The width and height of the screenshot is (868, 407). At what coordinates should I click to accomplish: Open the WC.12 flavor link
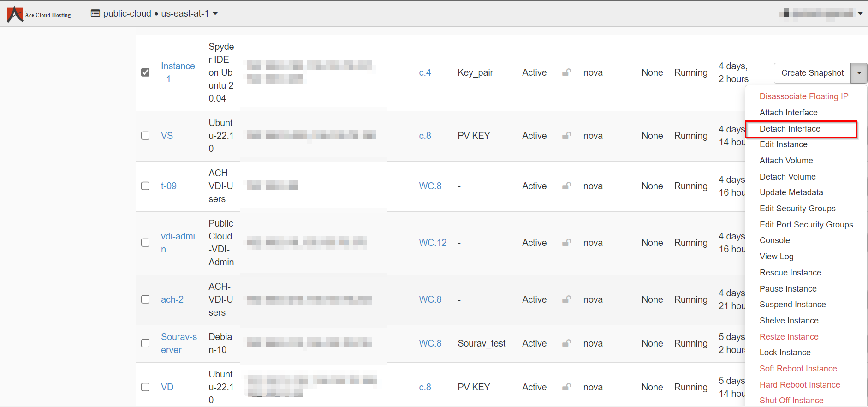432,243
